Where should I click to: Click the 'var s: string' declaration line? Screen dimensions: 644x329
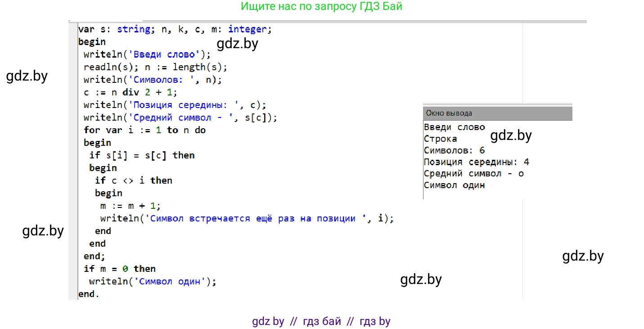click(175, 29)
